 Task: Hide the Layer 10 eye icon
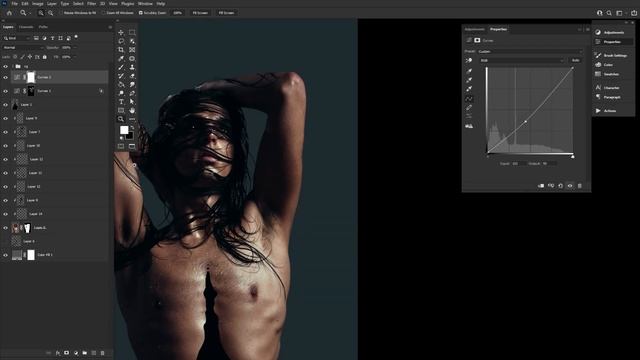[x=5, y=146]
